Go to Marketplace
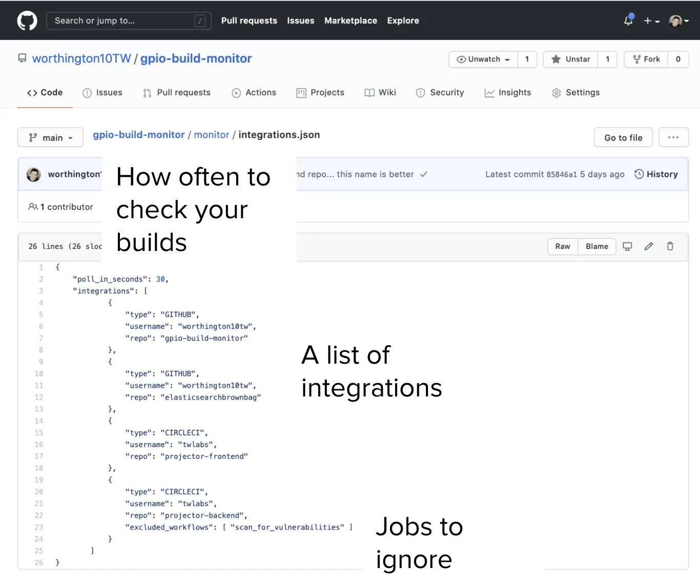Viewport: 700px width, 588px height. coord(351,20)
